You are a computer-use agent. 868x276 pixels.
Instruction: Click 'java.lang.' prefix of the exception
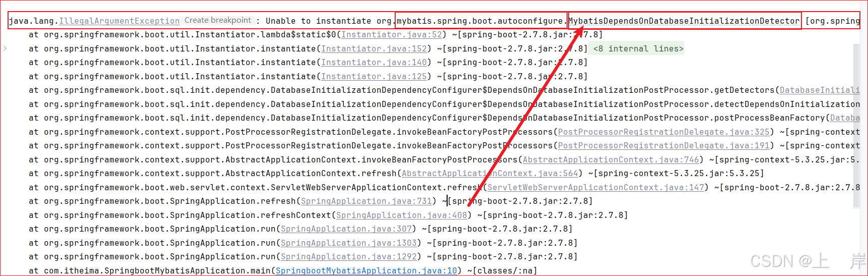click(34, 21)
